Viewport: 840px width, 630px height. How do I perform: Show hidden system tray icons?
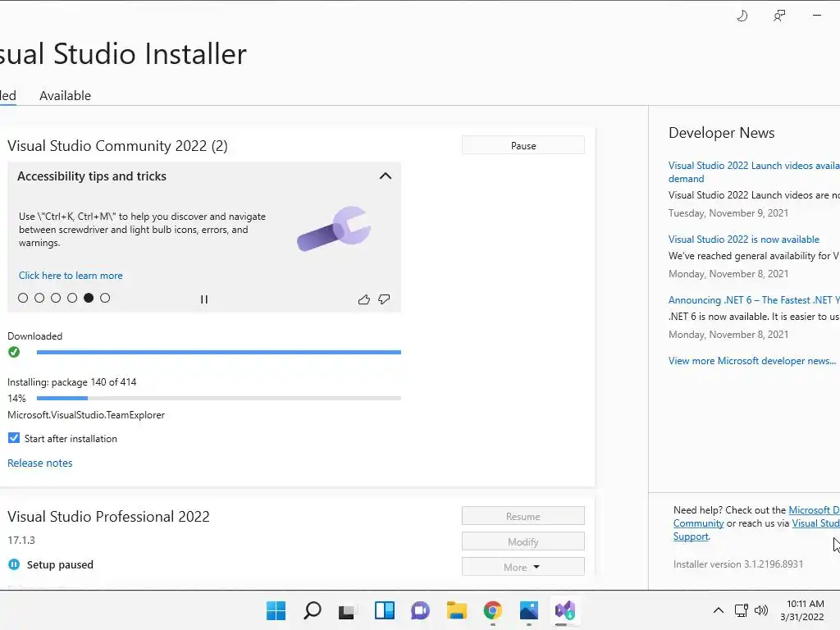coord(719,610)
